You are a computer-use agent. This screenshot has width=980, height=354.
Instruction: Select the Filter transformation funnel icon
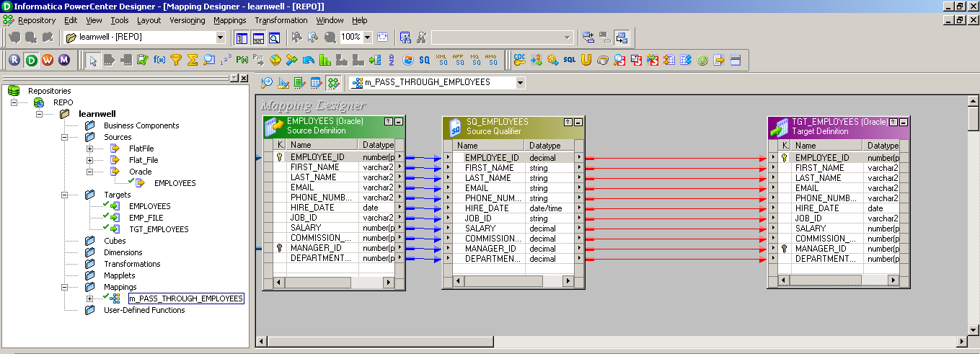175,60
